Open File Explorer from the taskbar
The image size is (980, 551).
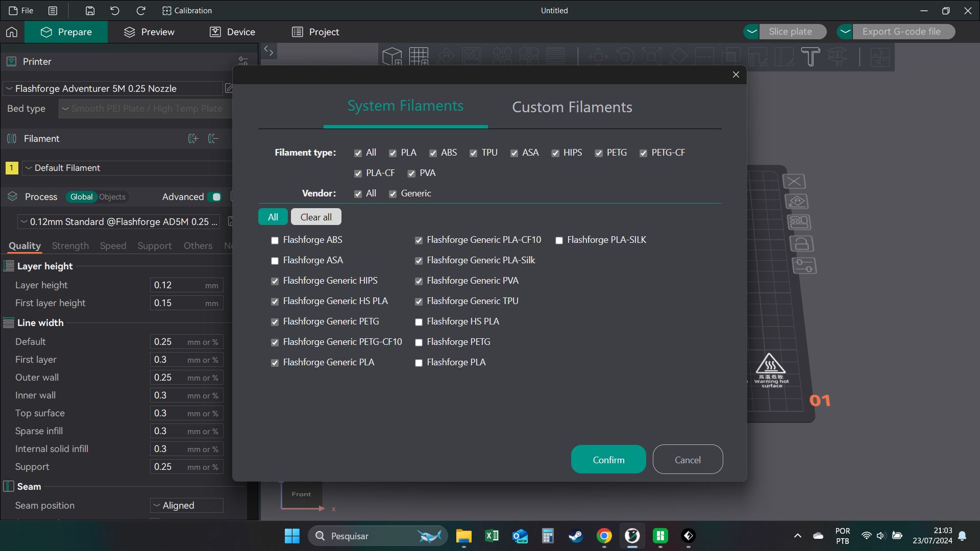(x=463, y=536)
